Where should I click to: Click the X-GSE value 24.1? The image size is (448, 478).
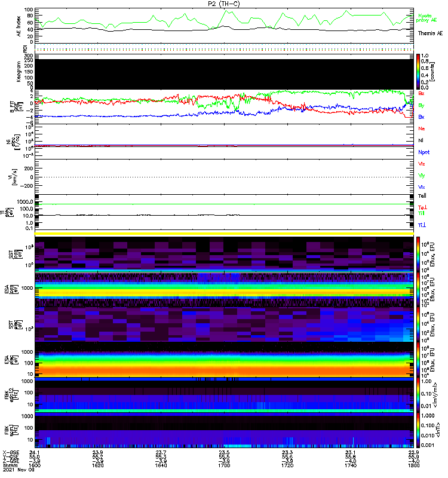tap(35, 452)
